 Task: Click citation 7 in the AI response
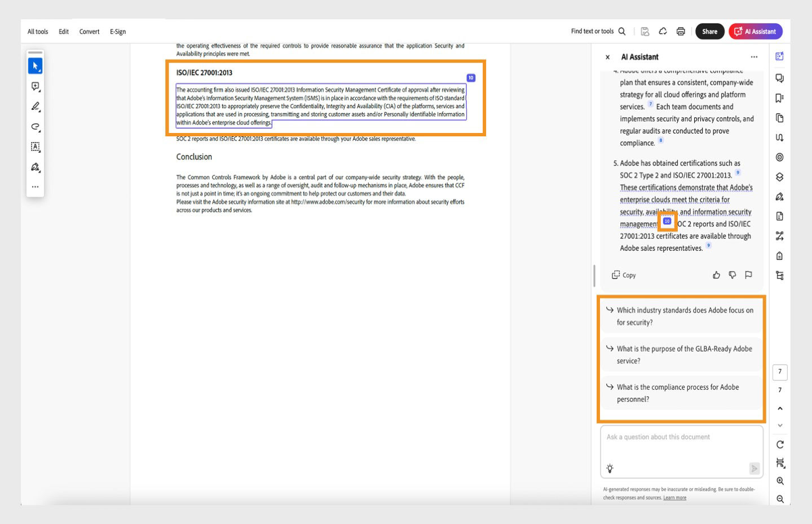[x=650, y=104]
